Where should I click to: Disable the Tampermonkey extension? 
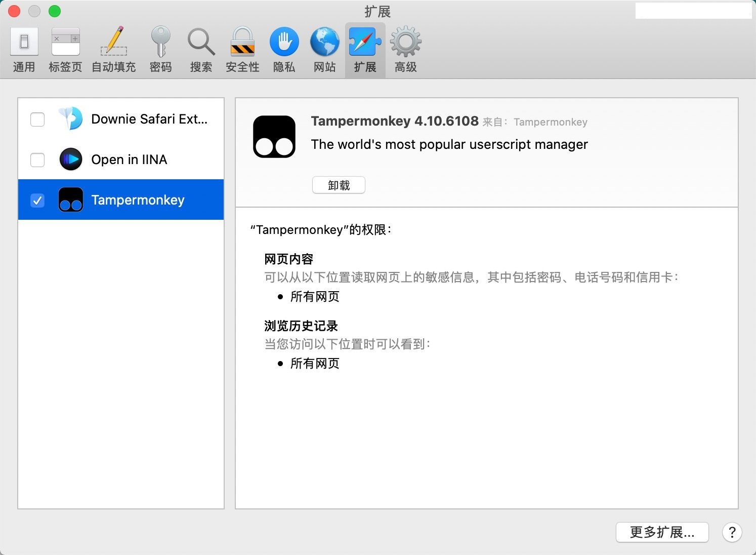(37, 200)
